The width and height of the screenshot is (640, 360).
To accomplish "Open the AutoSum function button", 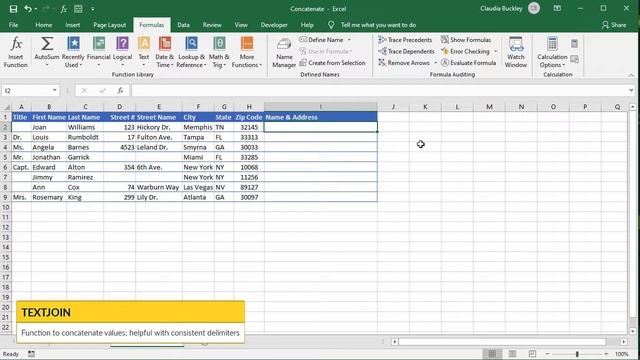I will [47, 52].
